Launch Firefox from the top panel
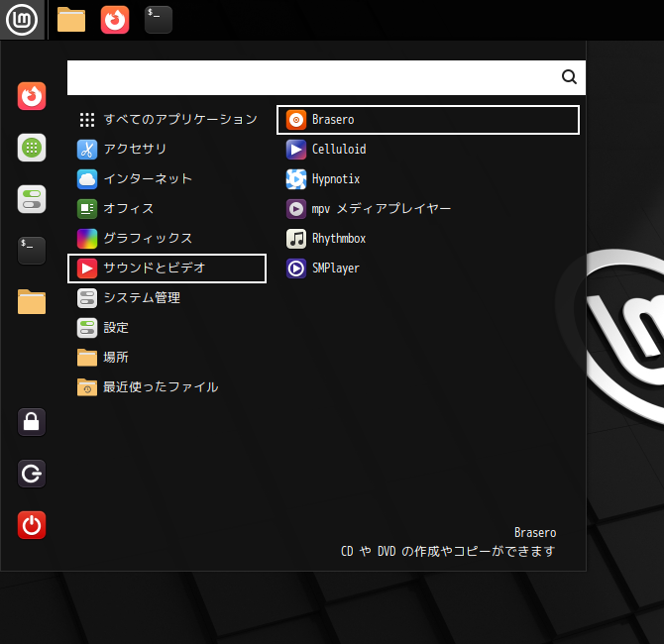The width and height of the screenshot is (664, 644). (x=115, y=20)
